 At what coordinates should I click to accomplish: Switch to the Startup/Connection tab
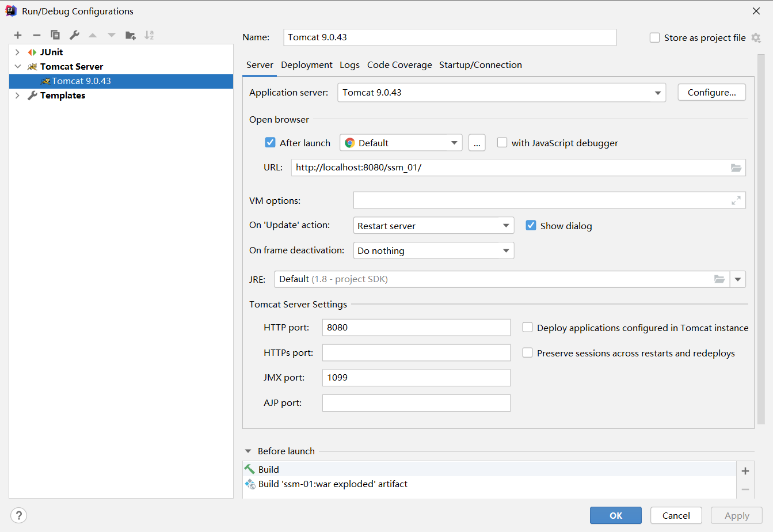pyautogui.click(x=481, y=65)
